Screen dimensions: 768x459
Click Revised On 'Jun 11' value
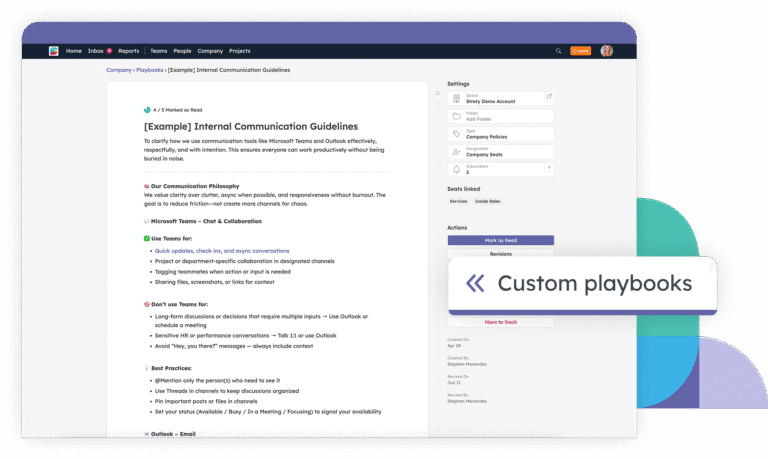[454, 383]
